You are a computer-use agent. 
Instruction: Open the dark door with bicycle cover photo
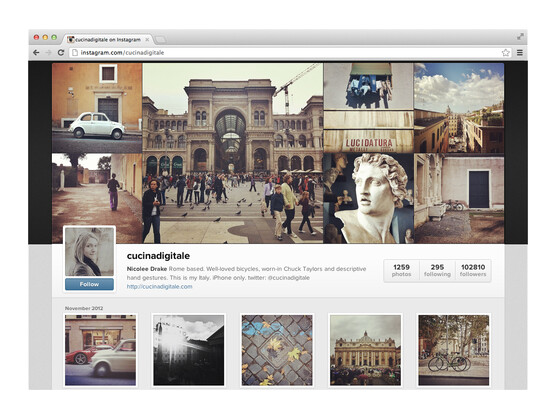tap(459, 199)
